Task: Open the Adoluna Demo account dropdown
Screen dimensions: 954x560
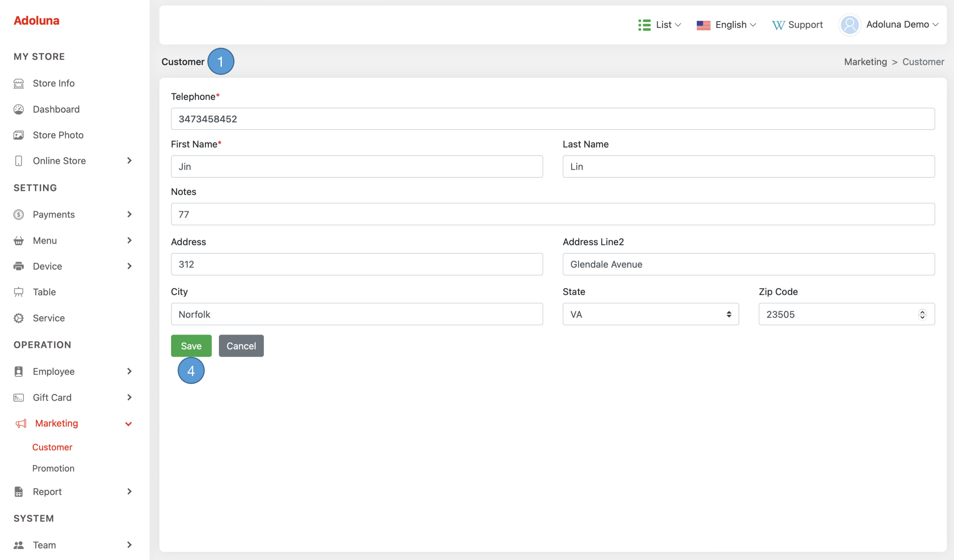Action: [x=888, y=25]
